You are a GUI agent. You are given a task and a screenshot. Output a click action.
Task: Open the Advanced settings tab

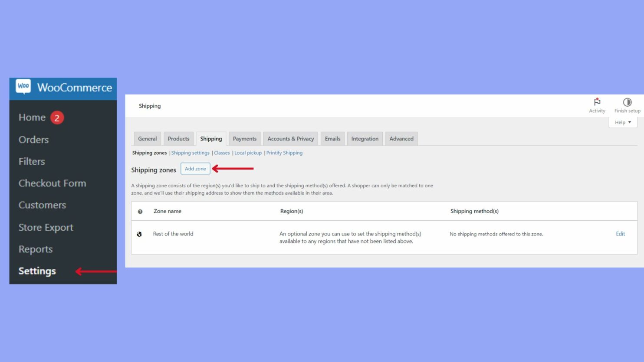coord(401,138)
